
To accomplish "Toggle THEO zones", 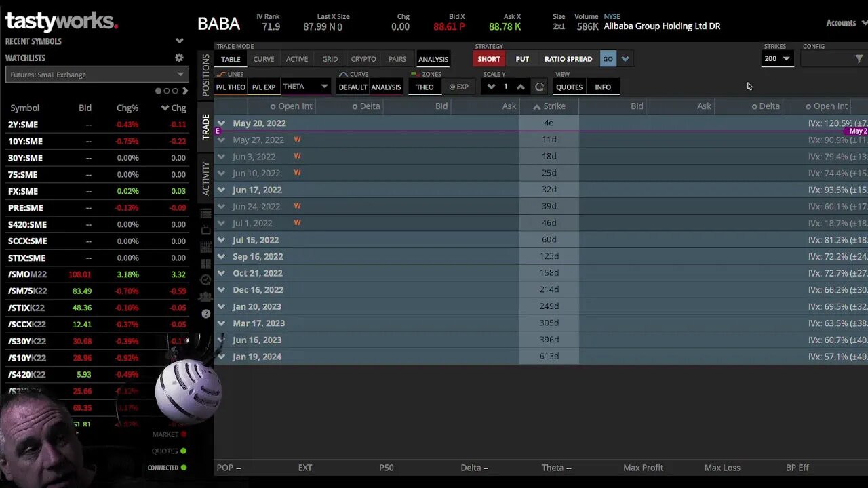I will click(425, 87).
